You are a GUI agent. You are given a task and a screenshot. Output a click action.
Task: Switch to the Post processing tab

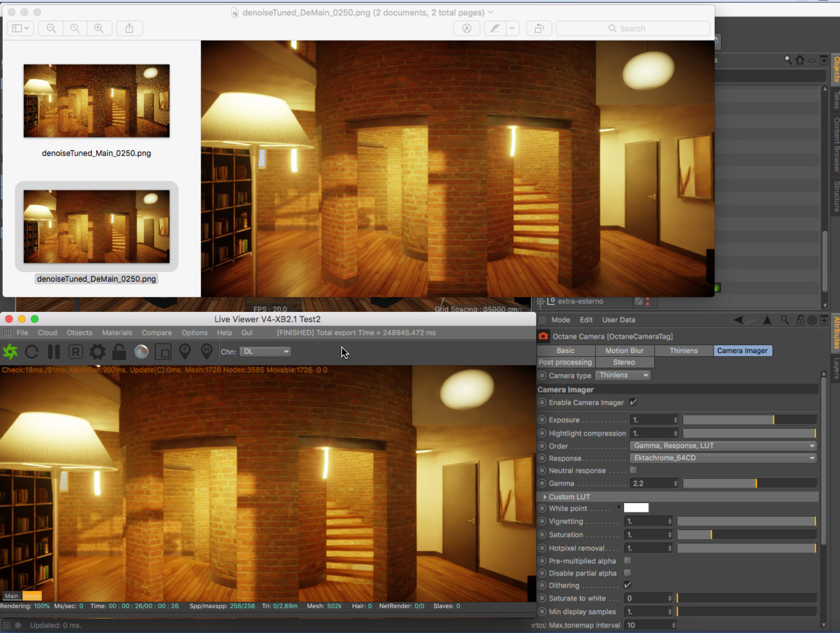[565, 362]
